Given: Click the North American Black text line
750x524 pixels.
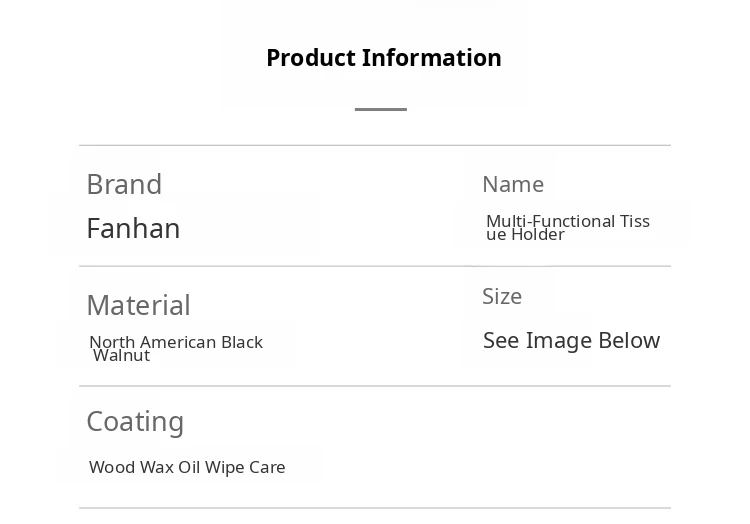Looking at the screenshot, I should 176,342.
